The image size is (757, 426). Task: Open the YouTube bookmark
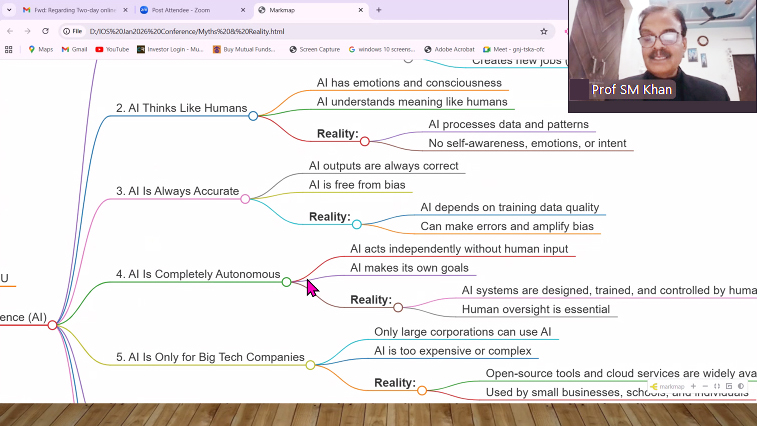pos(112,49)
